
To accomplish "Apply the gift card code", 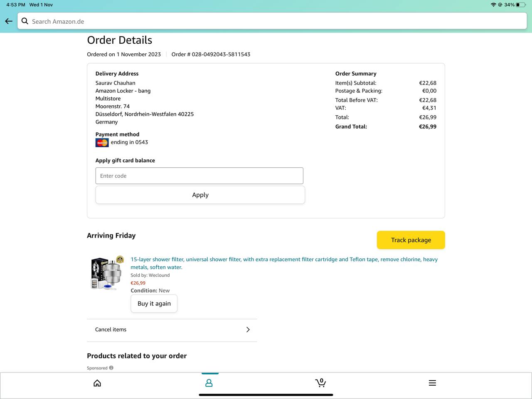I will pyautogui.click(x=200, y=195).
